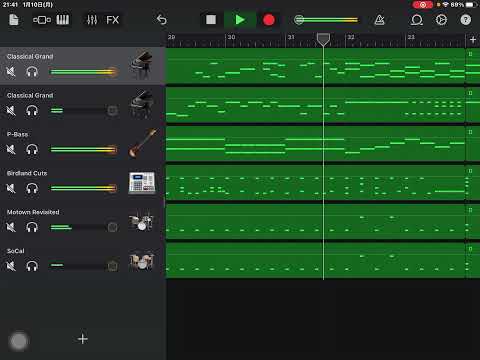The height and width of the screenshot is (360, 480).
Task: Open song settings gear icon
Action: point(441,20)
